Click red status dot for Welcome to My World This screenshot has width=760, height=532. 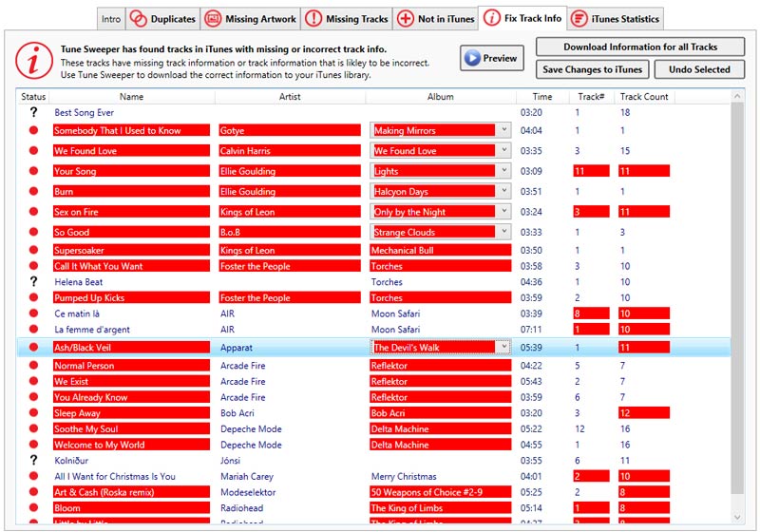click(33, 445)
